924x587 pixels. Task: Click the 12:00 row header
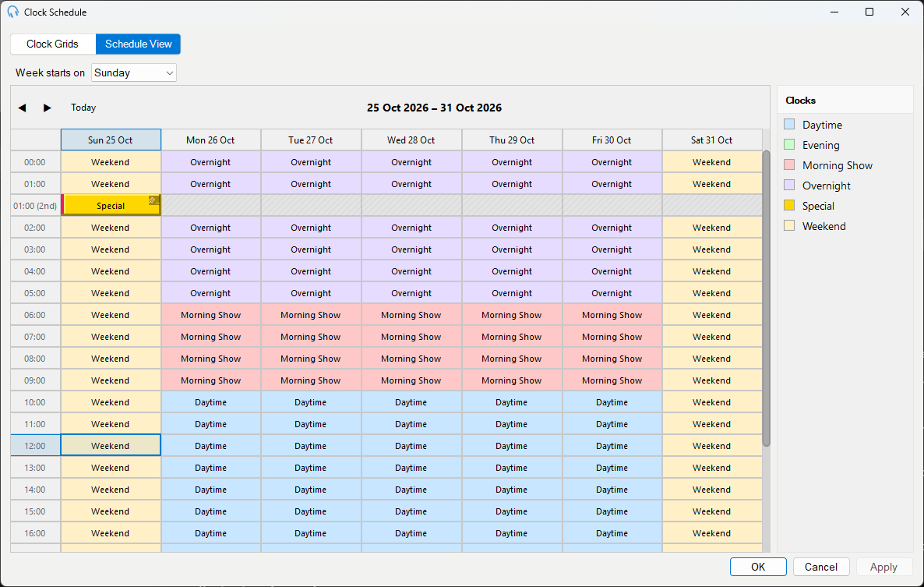pos(35,446)
